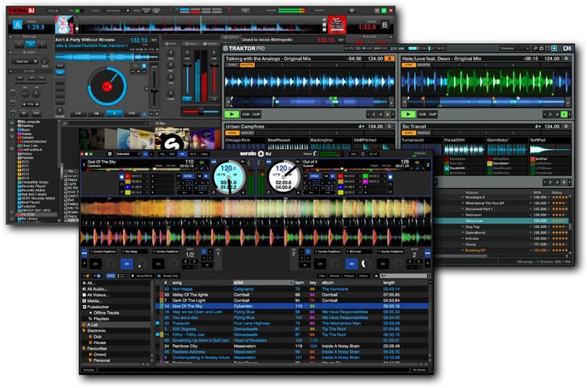Open the Bit Crush effect dropdown in Serato

(x=359, y=251)
